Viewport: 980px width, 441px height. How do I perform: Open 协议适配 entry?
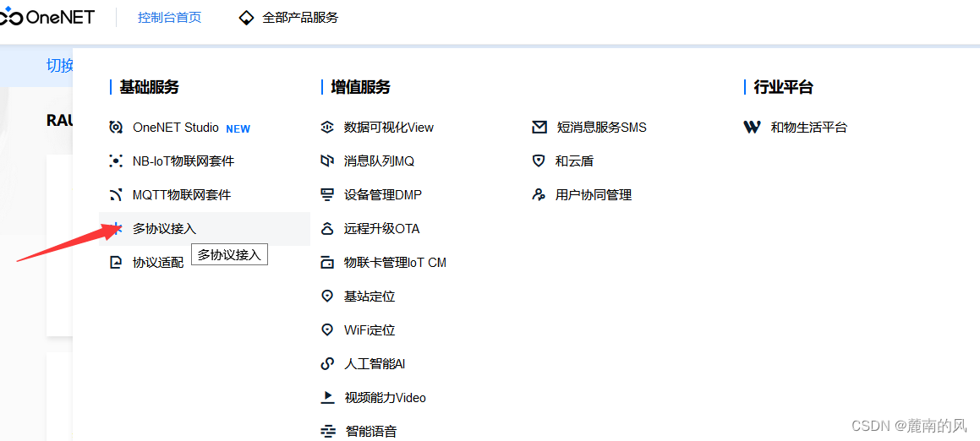[158, 263]
